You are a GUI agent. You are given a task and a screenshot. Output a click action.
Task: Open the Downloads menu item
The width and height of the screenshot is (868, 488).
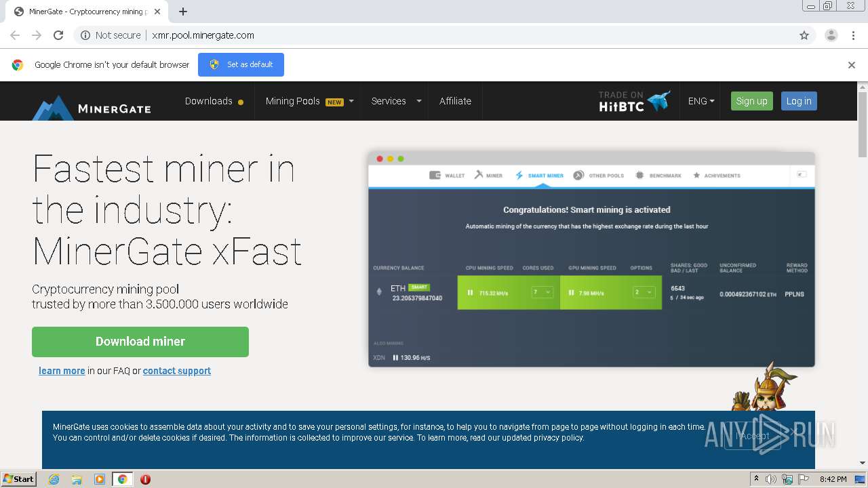(214, 101)
